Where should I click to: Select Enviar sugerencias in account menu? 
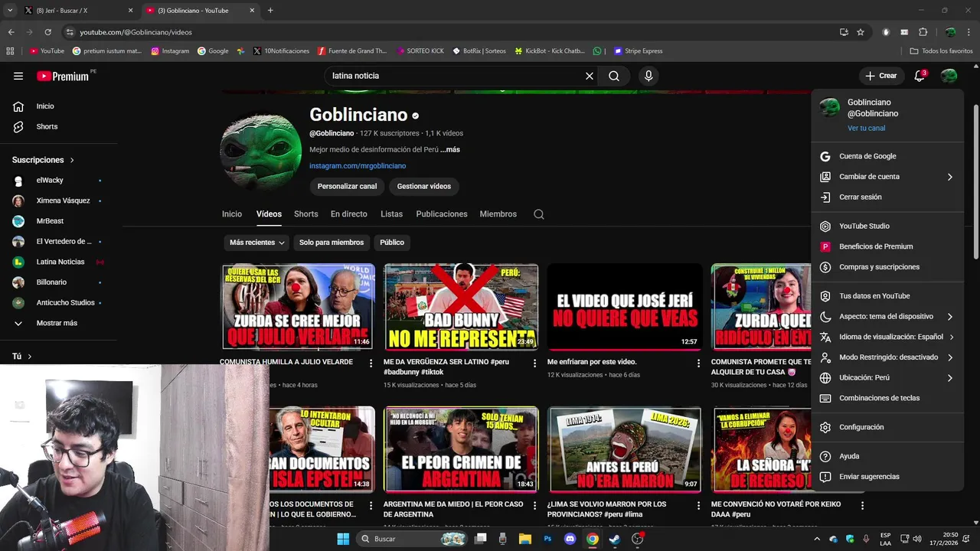pyautogui.click(x=887, y=477)
